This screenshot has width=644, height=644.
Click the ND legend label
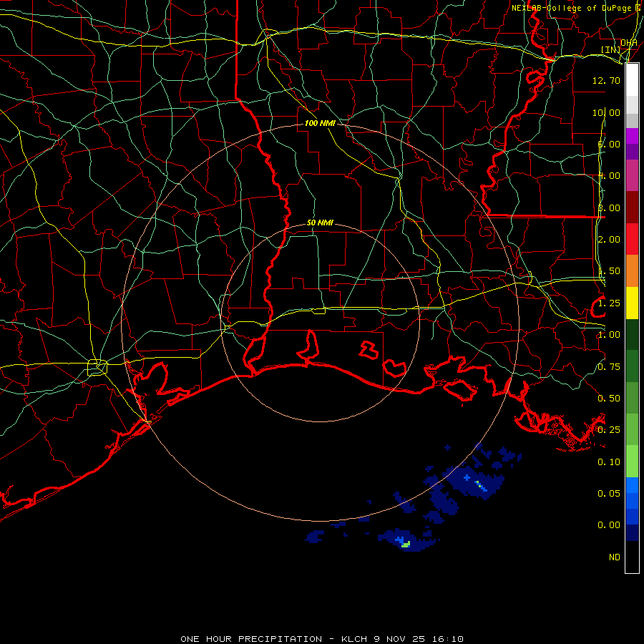[x=615, y=557]
